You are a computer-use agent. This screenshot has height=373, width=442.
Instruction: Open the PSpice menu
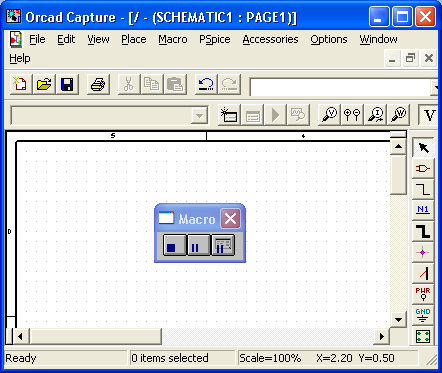click(x=215, y=39)
